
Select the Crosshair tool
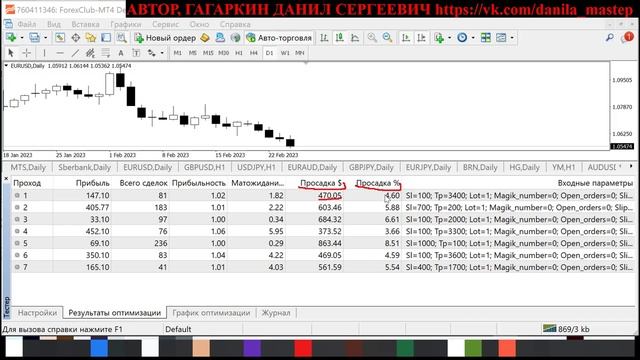pyautogui.click(x=27, y=53)
